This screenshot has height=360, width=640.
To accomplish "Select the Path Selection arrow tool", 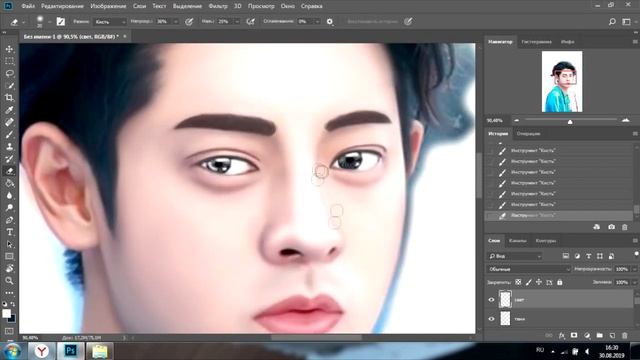I will click(x=9, y=244).
